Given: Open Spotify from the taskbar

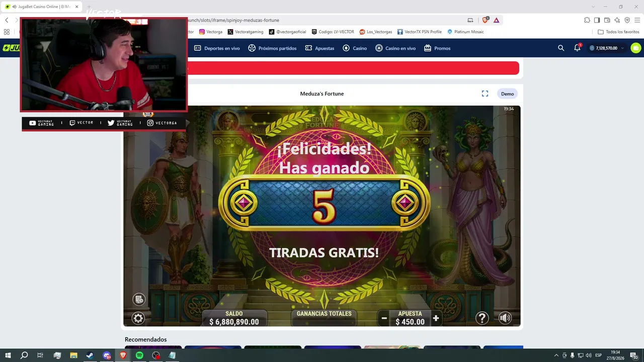Looking at the screenshot, I should (139, 355).
